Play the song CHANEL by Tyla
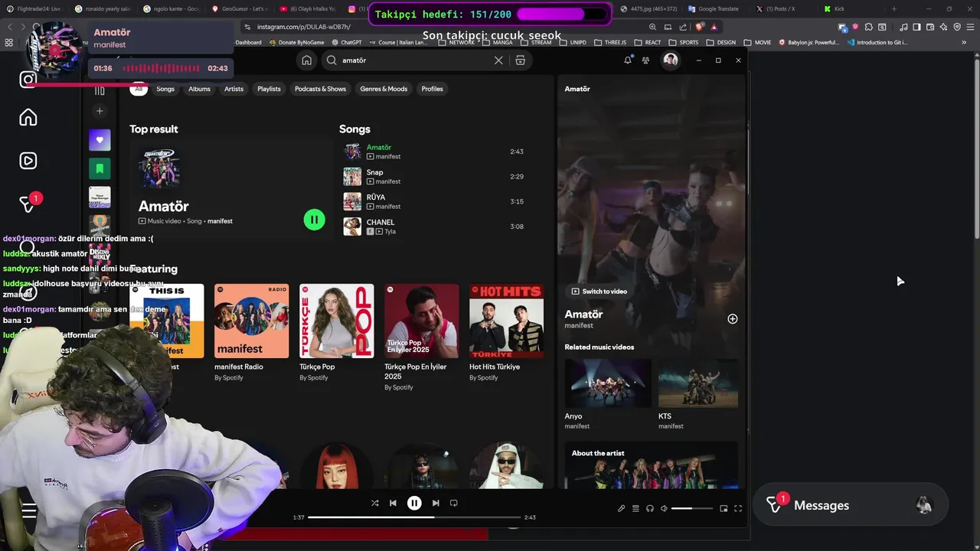Screen dimensions: 980x551 pos(433,227)
